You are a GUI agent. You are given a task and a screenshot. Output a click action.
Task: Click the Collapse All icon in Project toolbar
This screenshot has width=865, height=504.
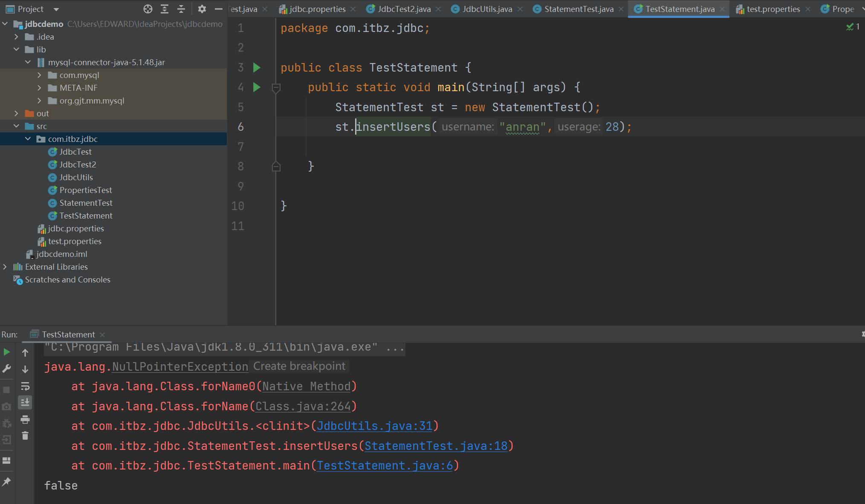pos(181,9)
